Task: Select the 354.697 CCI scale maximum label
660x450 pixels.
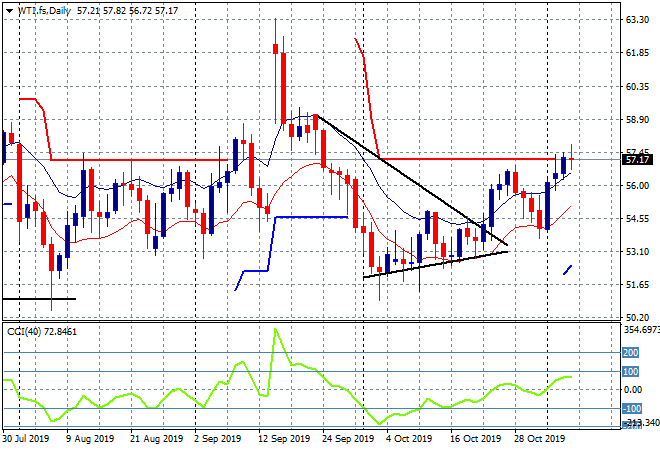Action: (x=641, y=330)
